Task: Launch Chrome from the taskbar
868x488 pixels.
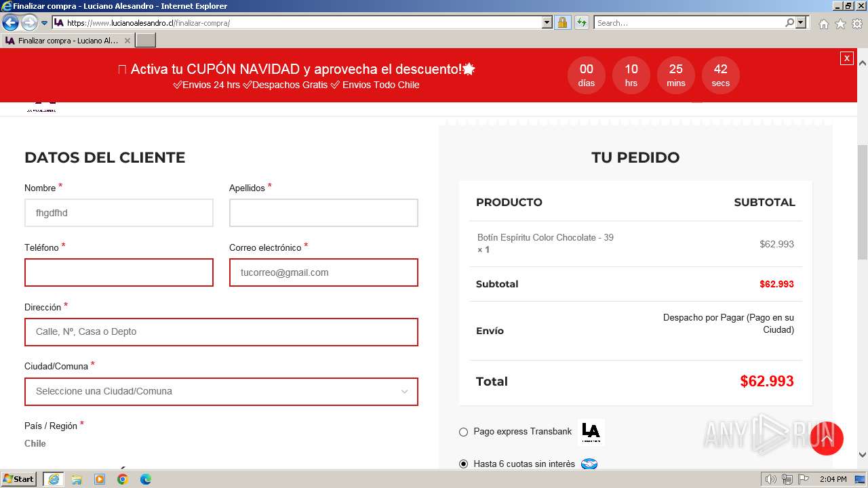Action: coord(123,479)
